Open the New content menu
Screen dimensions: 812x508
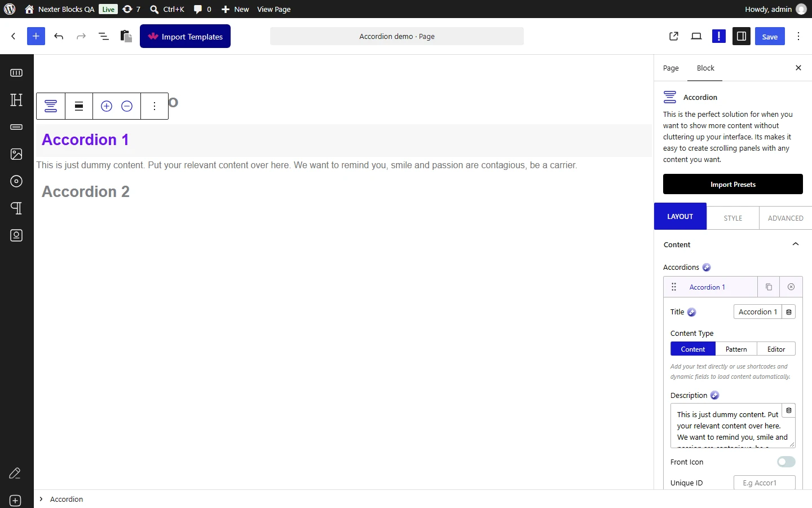(x=235, y=9)
